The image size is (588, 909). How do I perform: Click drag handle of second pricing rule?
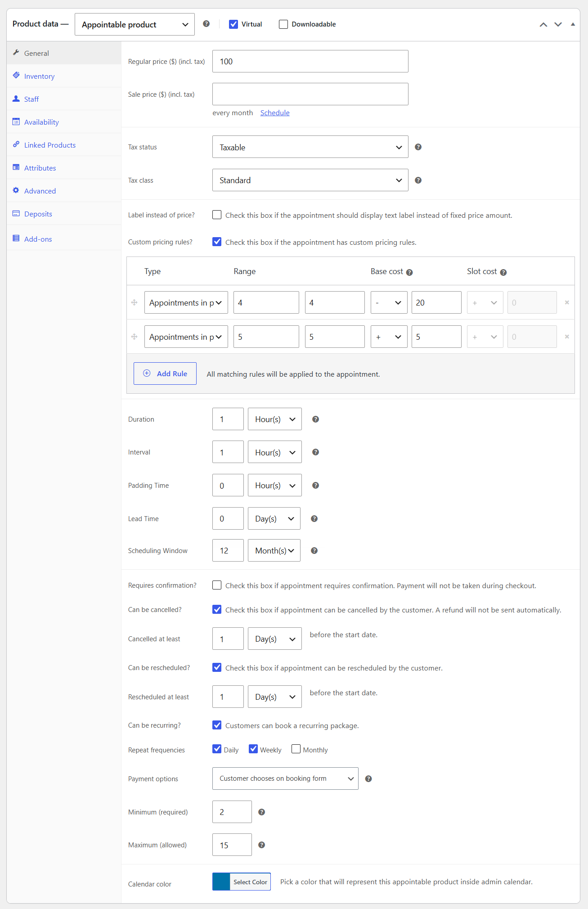point(134,337)
